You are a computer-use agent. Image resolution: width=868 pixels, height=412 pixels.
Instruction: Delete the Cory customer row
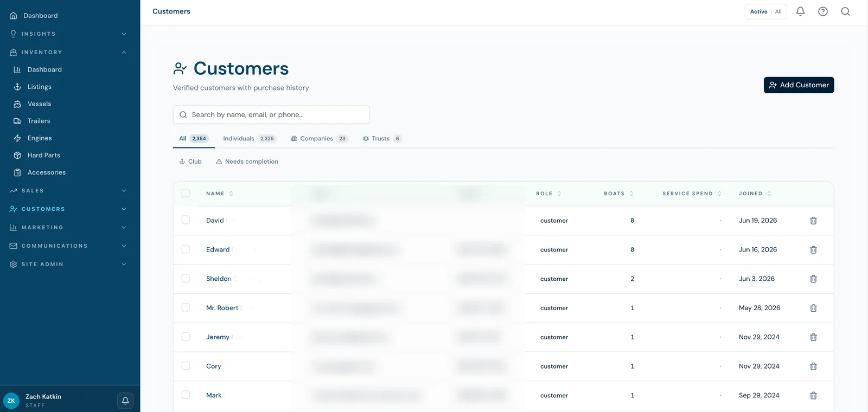(x=813, y=366)
